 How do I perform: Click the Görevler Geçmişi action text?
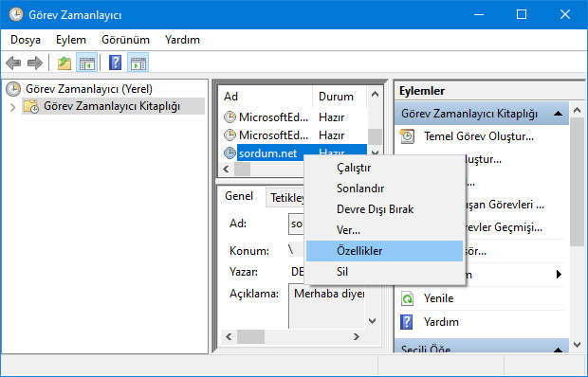(x=504, y=227)
